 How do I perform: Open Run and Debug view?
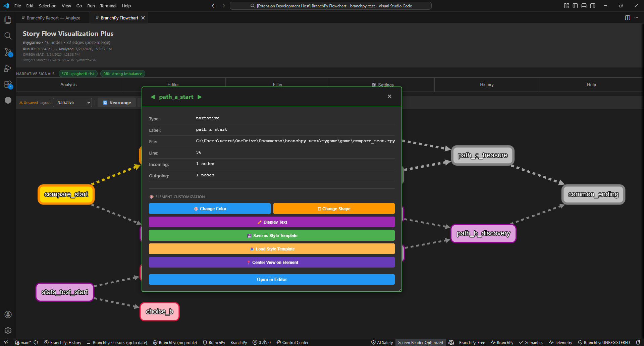pos(8,68)
